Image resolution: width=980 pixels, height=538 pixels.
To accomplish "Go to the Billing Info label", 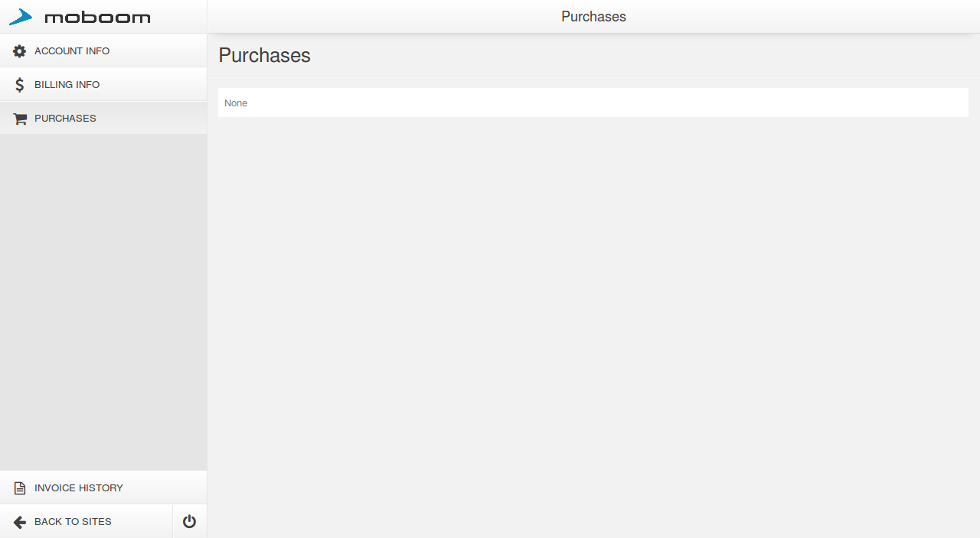I will click(67, 85).
